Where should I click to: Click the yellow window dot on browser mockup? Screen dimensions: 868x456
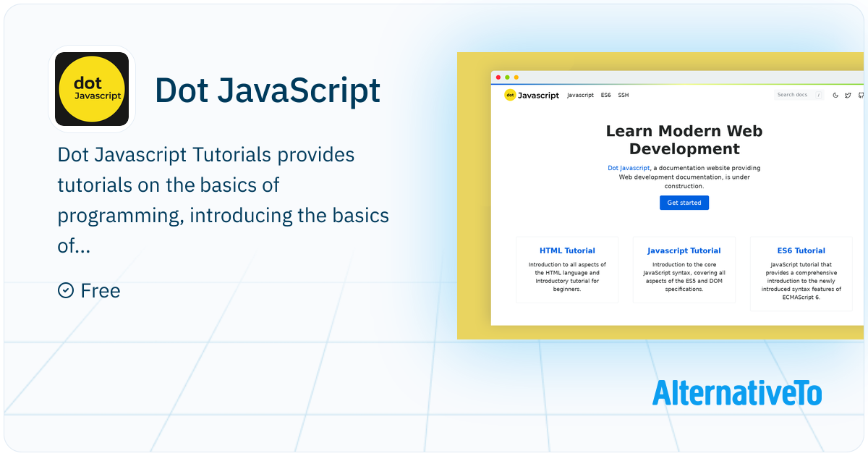(516, 77)
